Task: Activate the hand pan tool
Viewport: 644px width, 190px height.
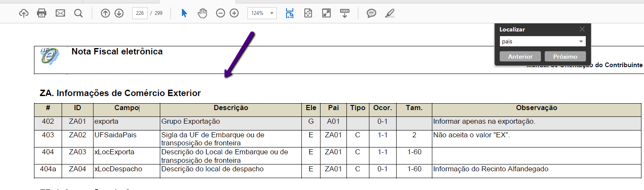Action: (x=202, y=13)
